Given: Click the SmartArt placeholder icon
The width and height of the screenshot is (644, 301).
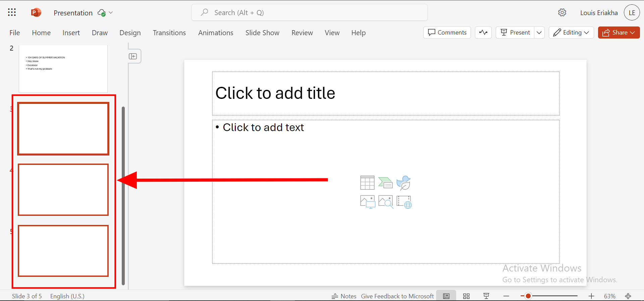Looking at the screenshot, I should (x=385, y=183).
